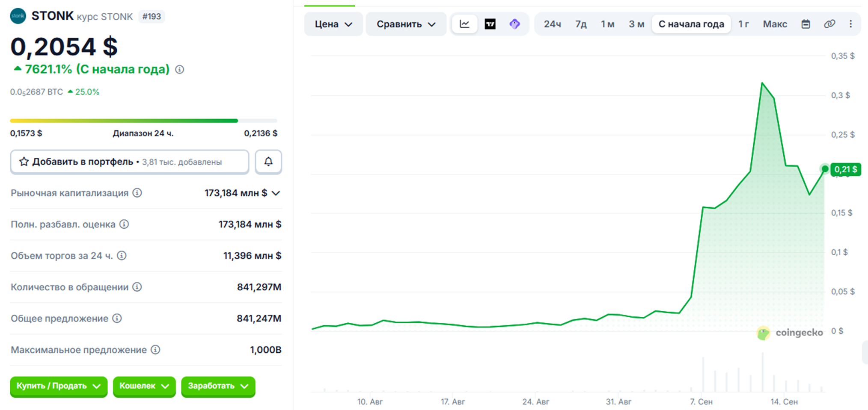Click the #193 rank badge
The width and height of the screenshot is (868, 410).
[x=152, y=17]
